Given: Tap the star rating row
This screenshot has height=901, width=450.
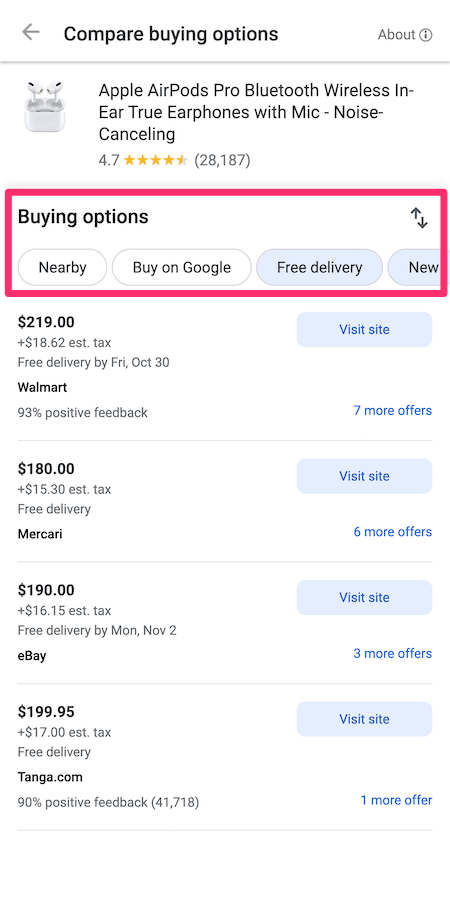Looking at the screenshot, I should [174, 160].
